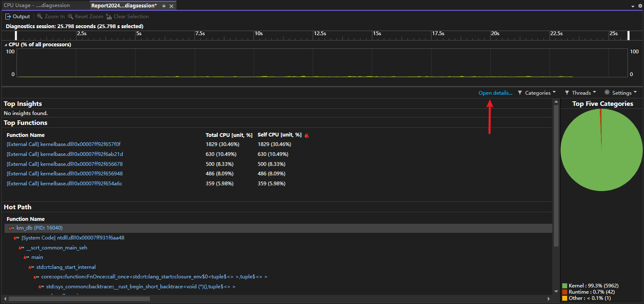
Task: Open the tab list dropdown arrow
Action: coord(633,6)
